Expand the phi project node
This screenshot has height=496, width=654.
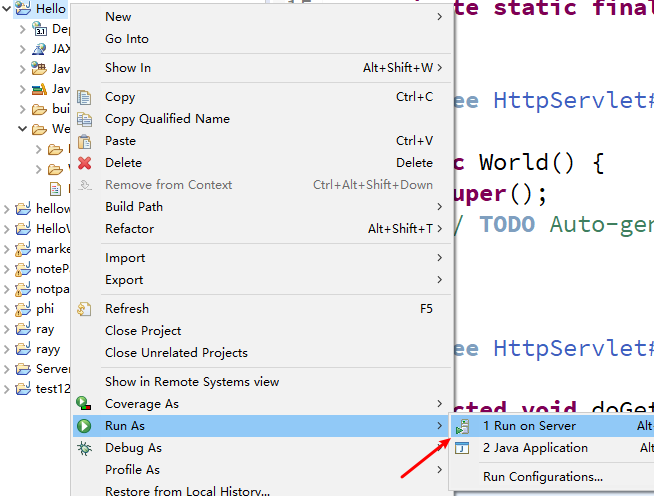6,309
